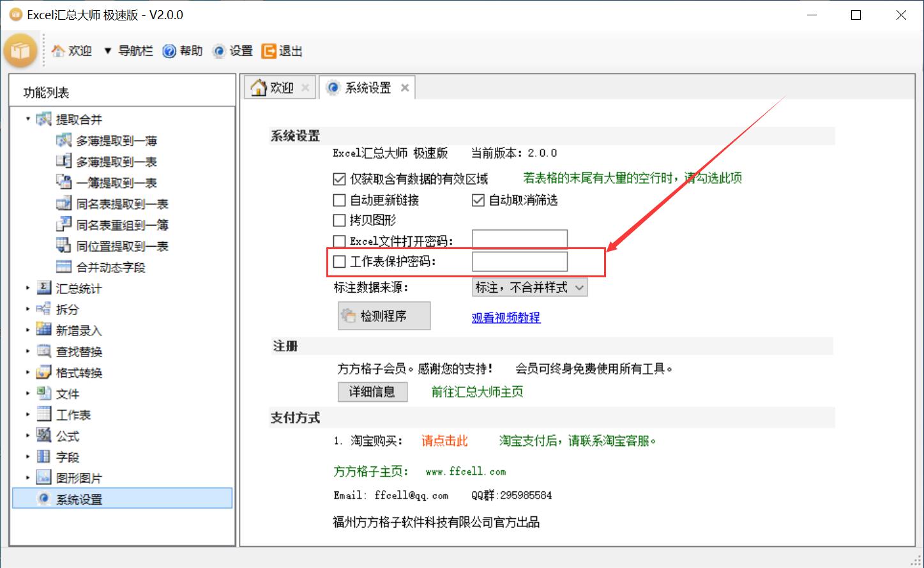Image resolution: width=924 pixels, height=568 pixels.
Task: Select 多簿提取到一表 icon in tree
Action: (x=64, y=161)
